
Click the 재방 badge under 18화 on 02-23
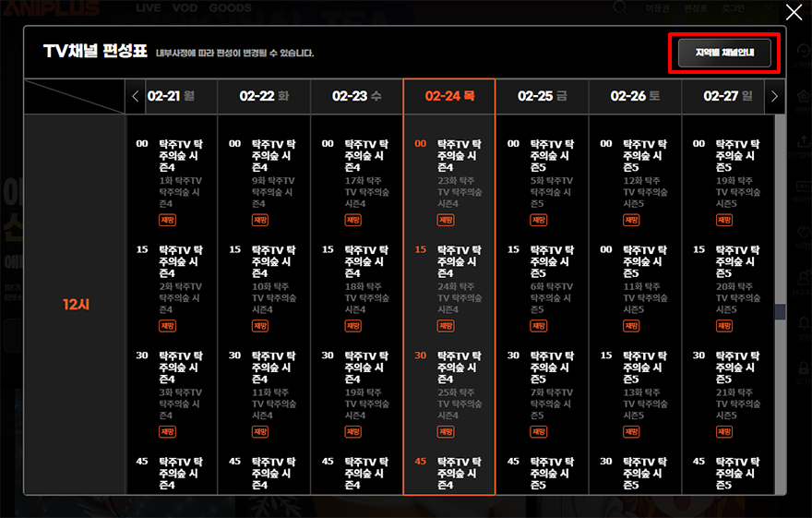353,326
